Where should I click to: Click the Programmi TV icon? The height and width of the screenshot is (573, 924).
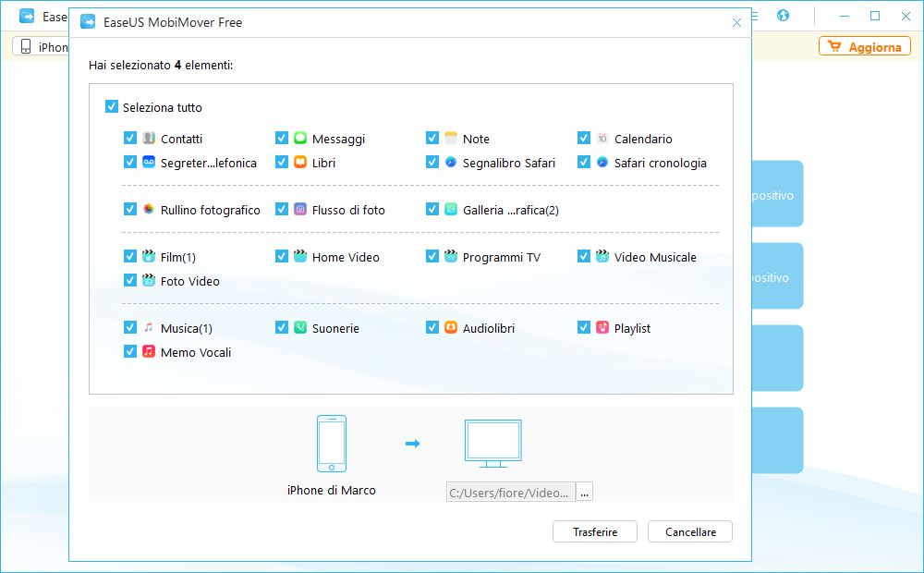[x=451, y=256]
